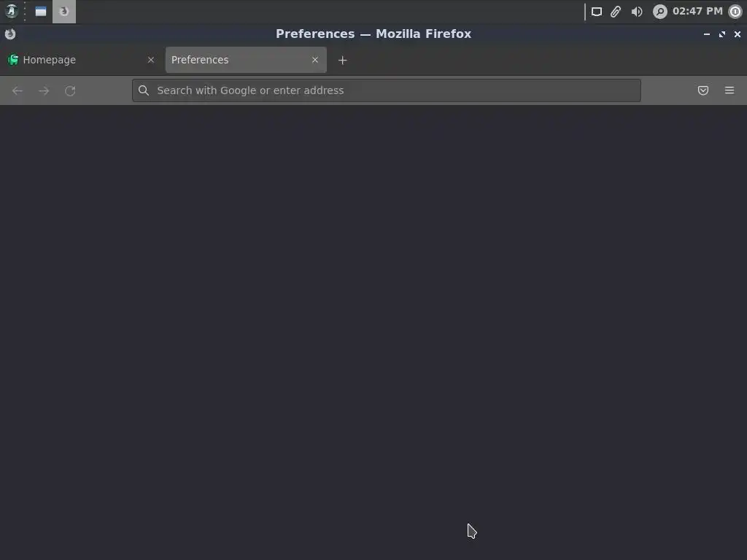
Task: Open a new tab with plus button
Action: [x=342, y=60]
